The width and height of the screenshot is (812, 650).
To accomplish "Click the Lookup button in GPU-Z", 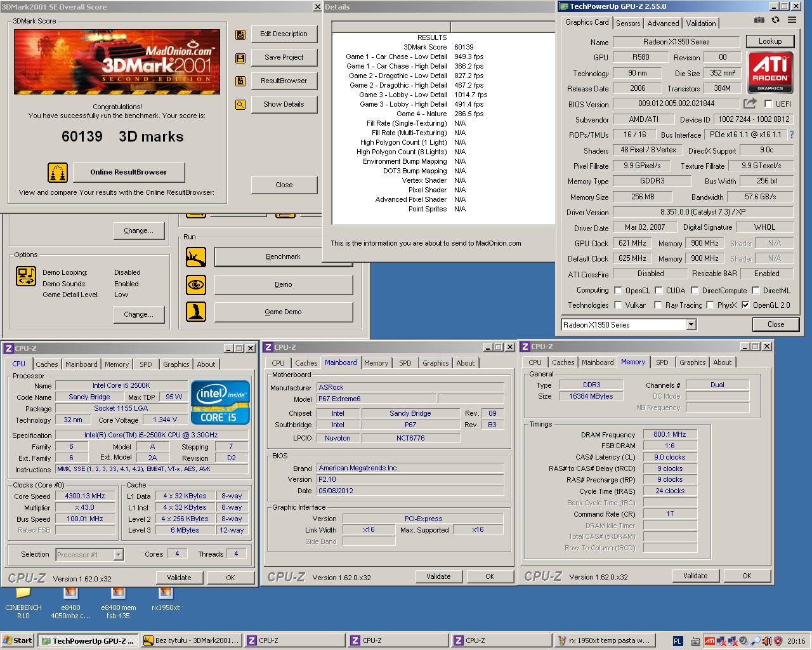I will [x=769, y=41].
